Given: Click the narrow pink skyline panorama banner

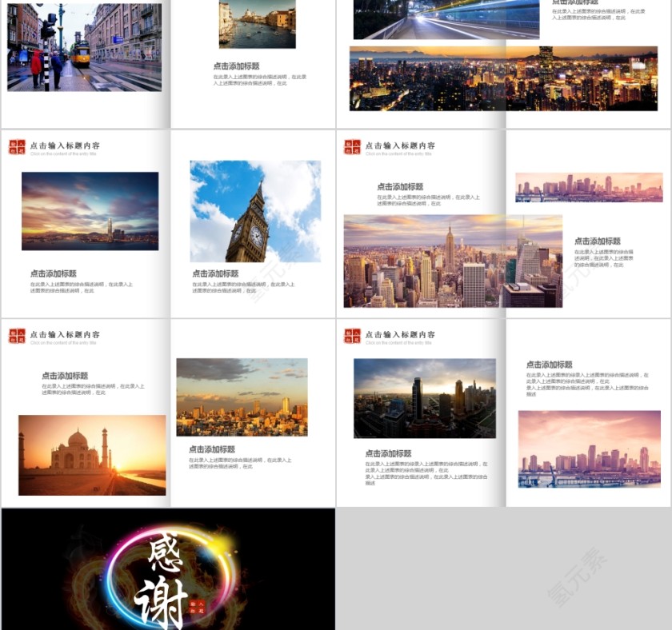Looking at the screenshot, I should click(x=589, y=187).
